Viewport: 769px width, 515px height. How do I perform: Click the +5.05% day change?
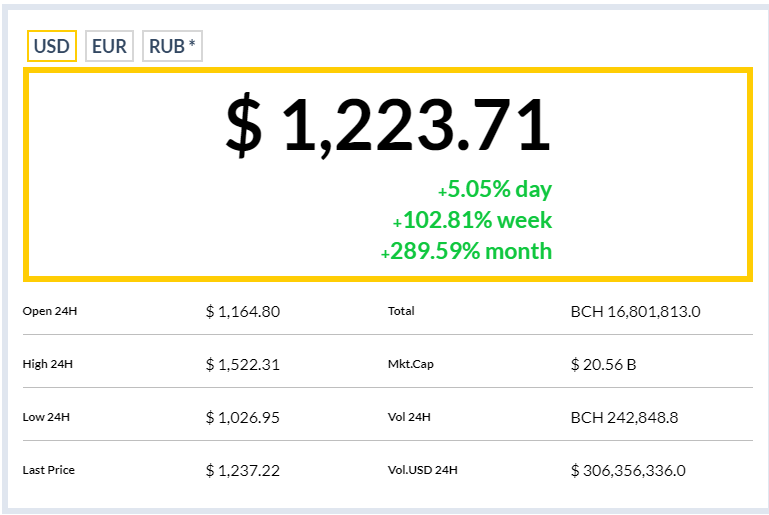(x=495, y=189)
